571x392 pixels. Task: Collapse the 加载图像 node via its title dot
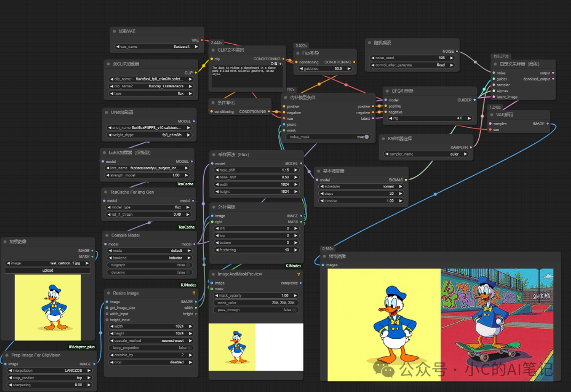click(x=5, y=241)
